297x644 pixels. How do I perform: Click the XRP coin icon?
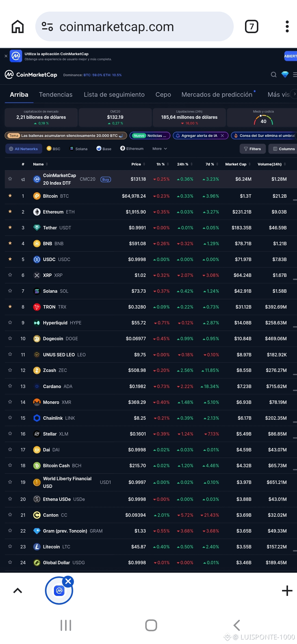37,275
